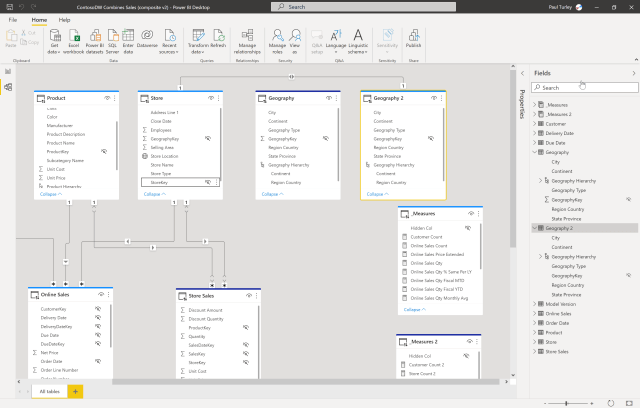Open Linguistic schema
Viewport: 640px width, 408px height.
358,41
